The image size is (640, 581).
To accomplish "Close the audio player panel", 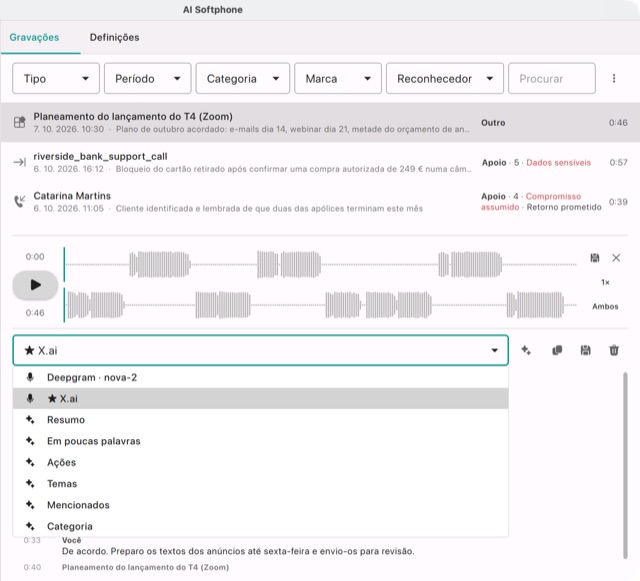I will [616, 258].
